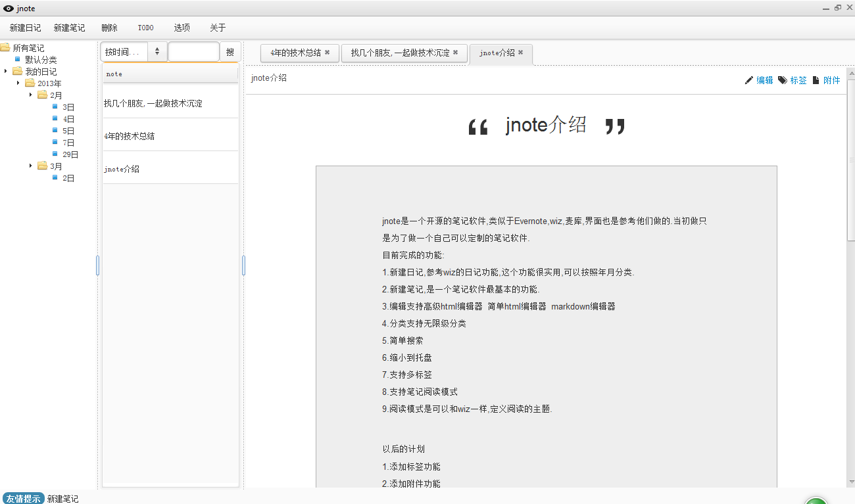Open the 2日 diary entry under 3月
The width and height of the screenshot is (855, 504).
68,178
